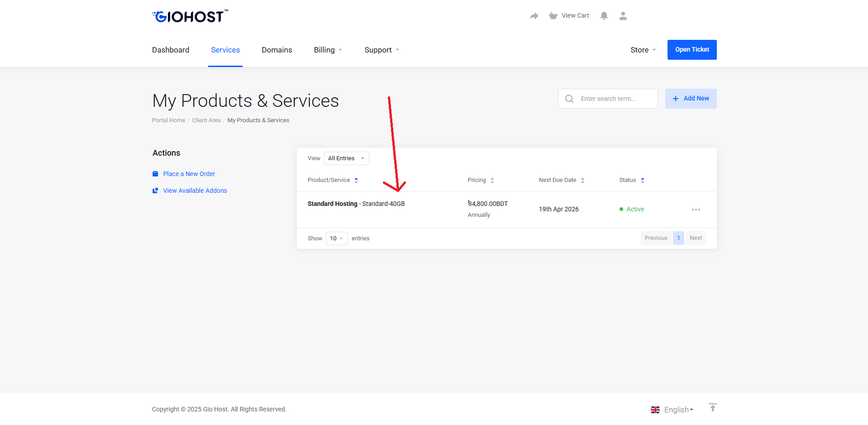This screenshot has width=868, height=425.
Task: Expand the Support menu
Action: pyautogui.click(x=382, y=50)
